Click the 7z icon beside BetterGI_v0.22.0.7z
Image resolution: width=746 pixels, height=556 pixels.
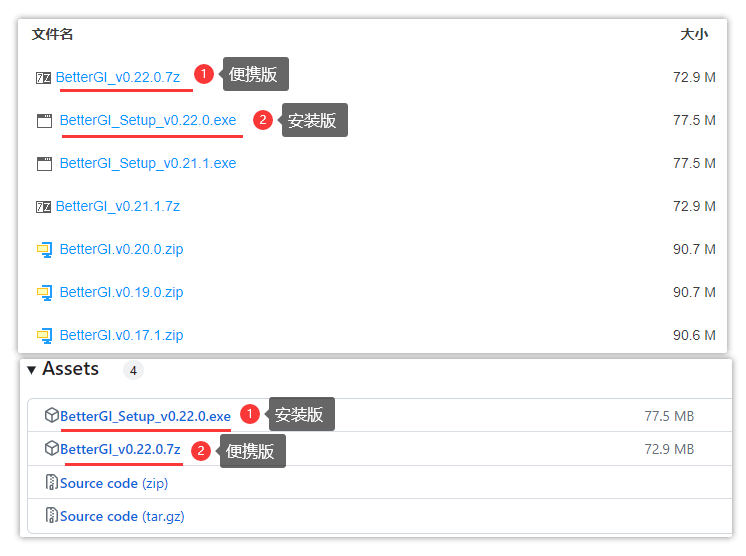point(43,77)
